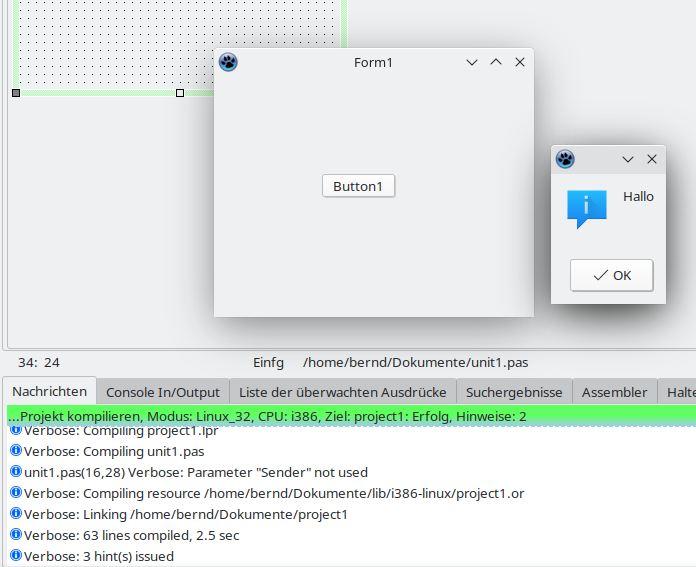Close the Hallo message dialog

click(x=652, y=159)
